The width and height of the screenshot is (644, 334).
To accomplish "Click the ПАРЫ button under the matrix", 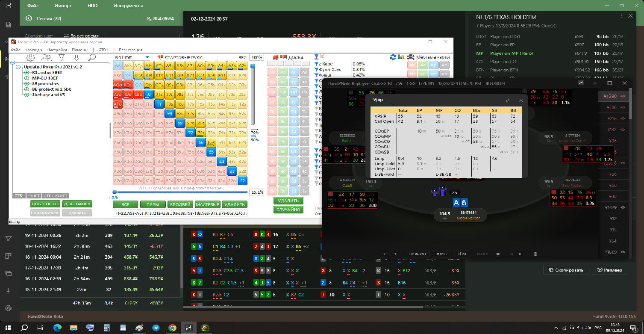I will click(x=153, y=205).
